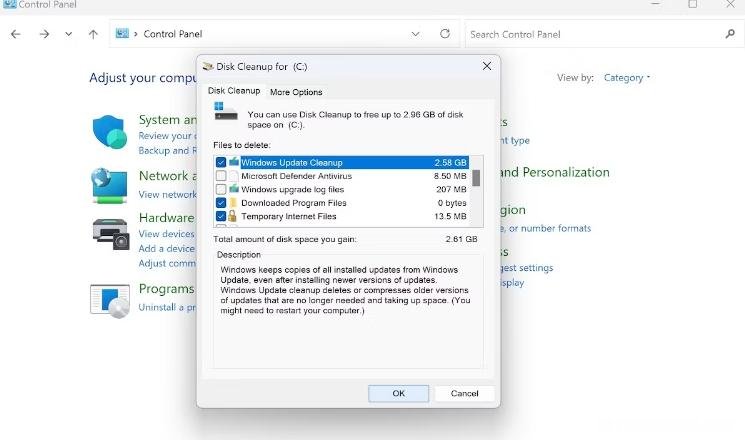Open recent locations chevron beside forward arrow
745x440 pixels.
(x=68, y=34)
